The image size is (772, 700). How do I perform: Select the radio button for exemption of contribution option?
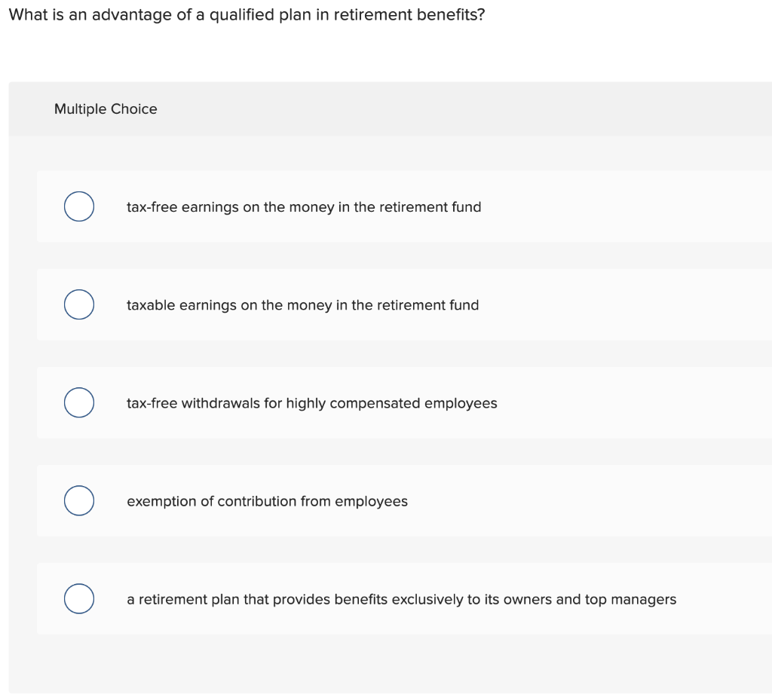(78, 500)
